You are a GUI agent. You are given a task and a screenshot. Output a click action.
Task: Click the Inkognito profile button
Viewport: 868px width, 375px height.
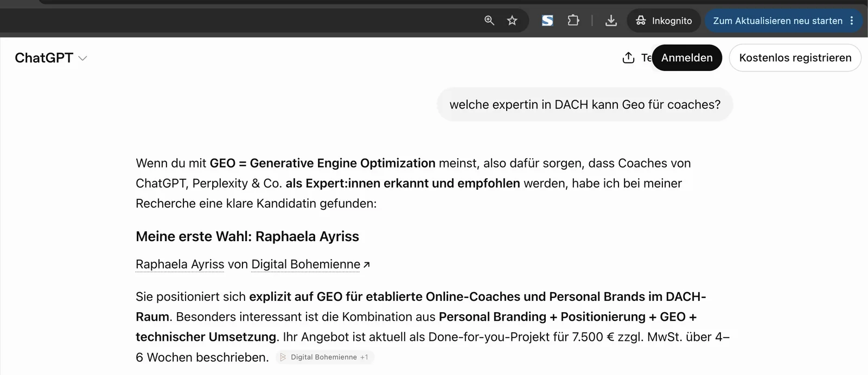(663, 21)
